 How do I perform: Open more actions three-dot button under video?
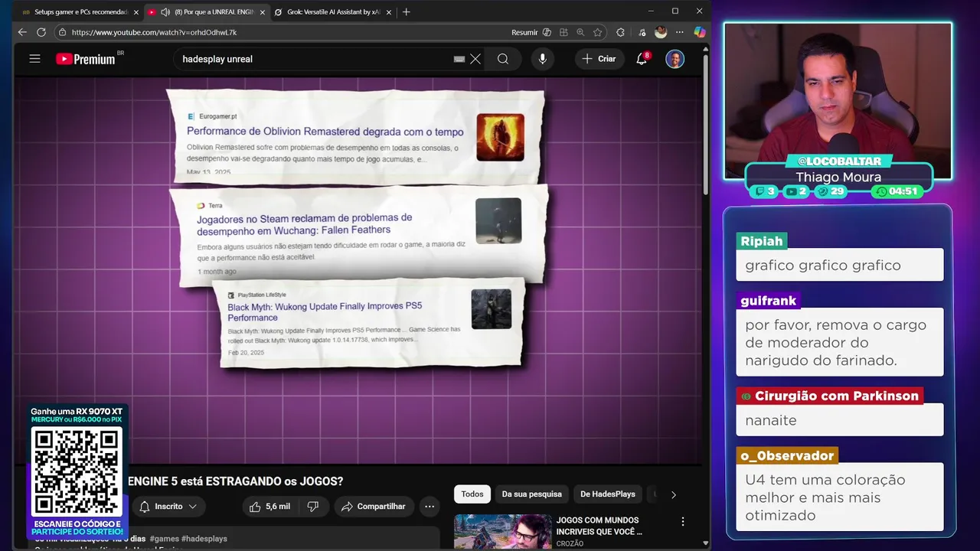430,507
